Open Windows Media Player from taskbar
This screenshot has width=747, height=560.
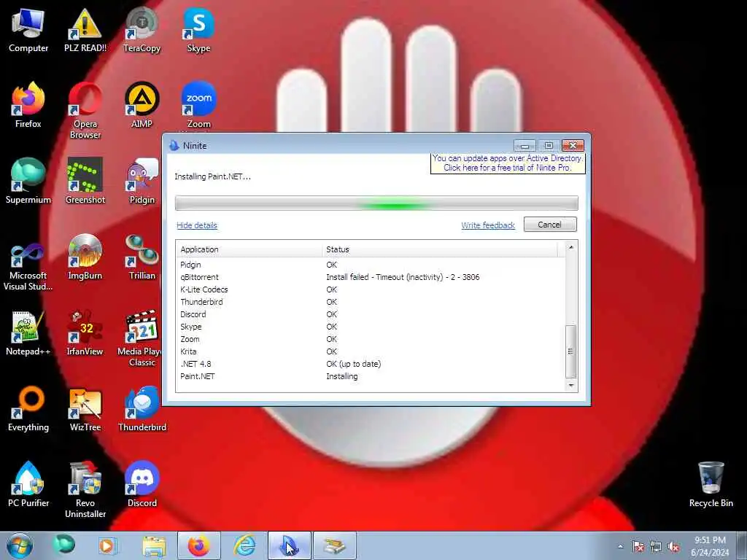click(x=107, y=545)
